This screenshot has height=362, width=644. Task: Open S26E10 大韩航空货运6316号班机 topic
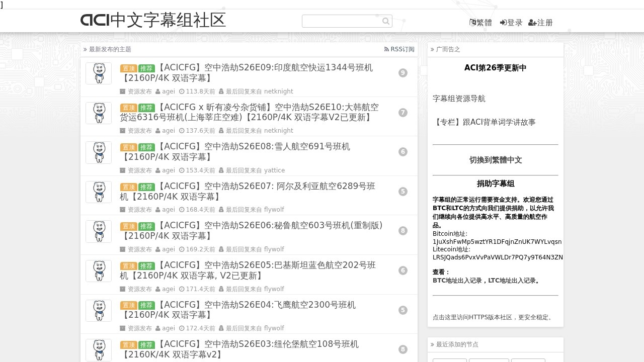(249, 112)
